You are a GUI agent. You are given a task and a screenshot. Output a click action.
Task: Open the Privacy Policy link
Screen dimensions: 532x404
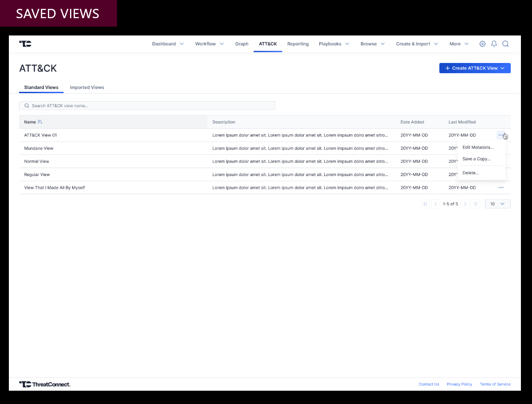point(460,384)
